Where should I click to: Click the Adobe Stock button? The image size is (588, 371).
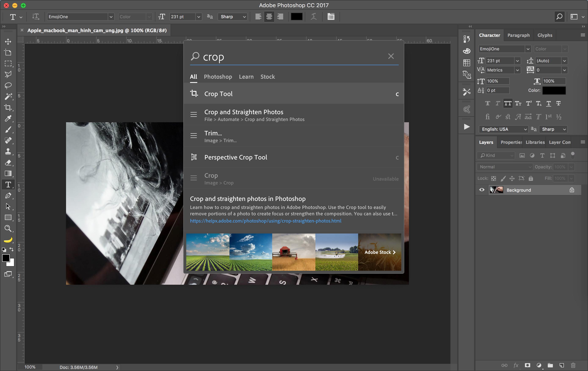[380, 252]
